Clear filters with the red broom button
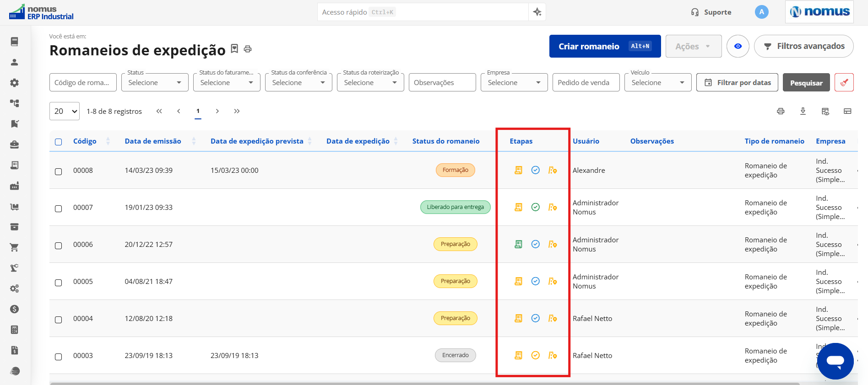Screen dimensions: 868x385 tap(844, 83)
